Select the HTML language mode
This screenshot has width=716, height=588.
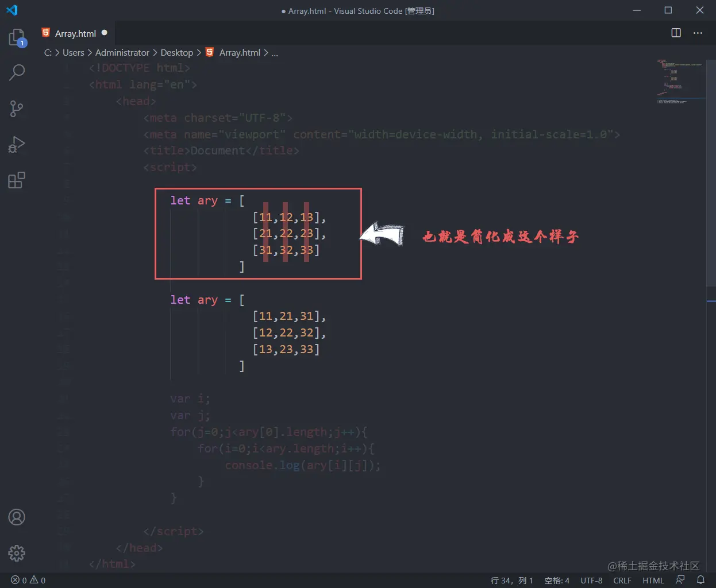coord(653,580)
